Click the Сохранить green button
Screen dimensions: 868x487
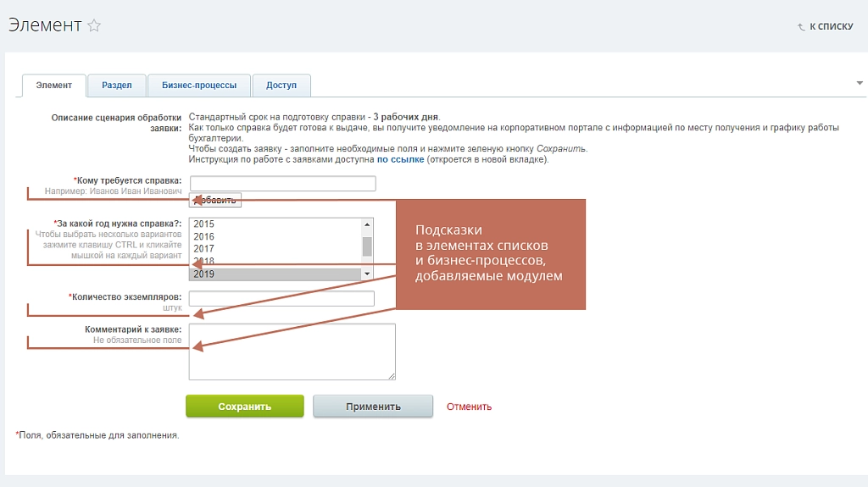click(x=245, y=407)
